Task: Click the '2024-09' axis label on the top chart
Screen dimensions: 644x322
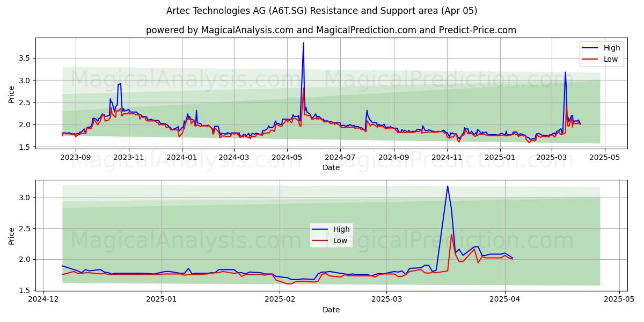Action: click(x=394, y=157)
